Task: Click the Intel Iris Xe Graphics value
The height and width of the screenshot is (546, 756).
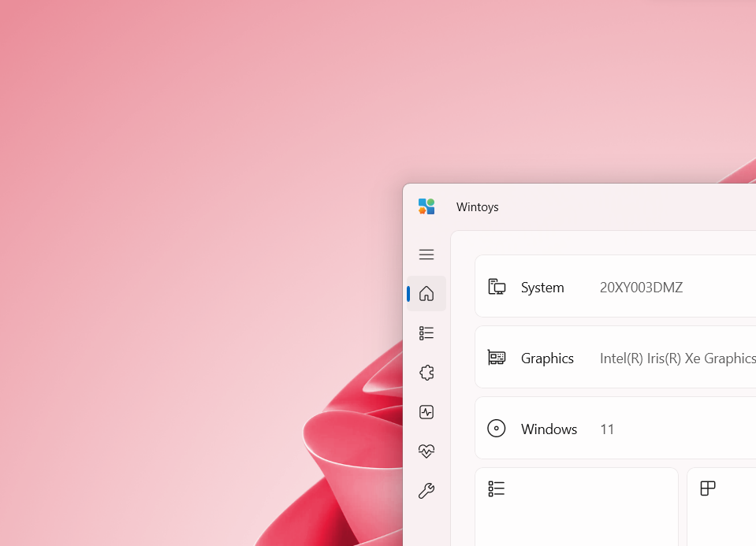Action: coord(677,358)
